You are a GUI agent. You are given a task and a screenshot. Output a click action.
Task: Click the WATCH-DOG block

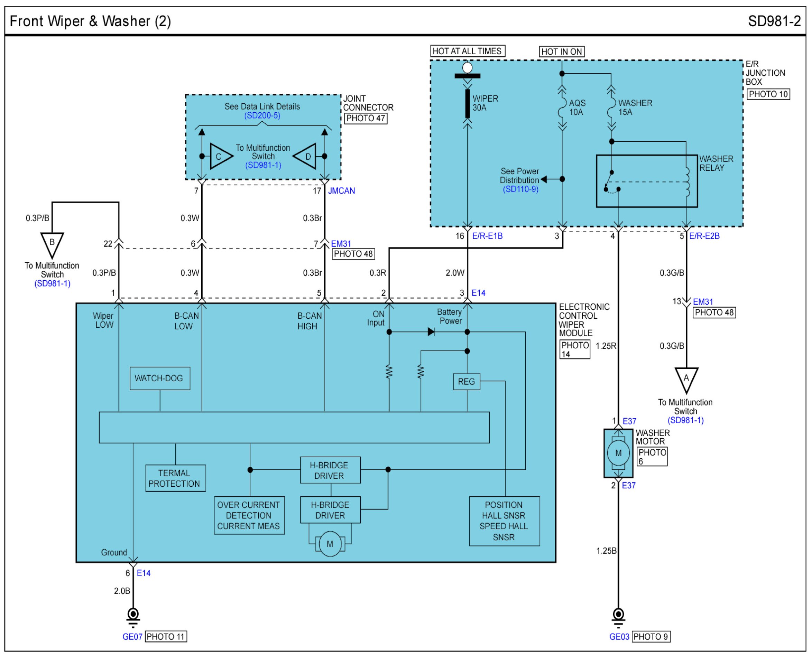click(x=160, y=378)
